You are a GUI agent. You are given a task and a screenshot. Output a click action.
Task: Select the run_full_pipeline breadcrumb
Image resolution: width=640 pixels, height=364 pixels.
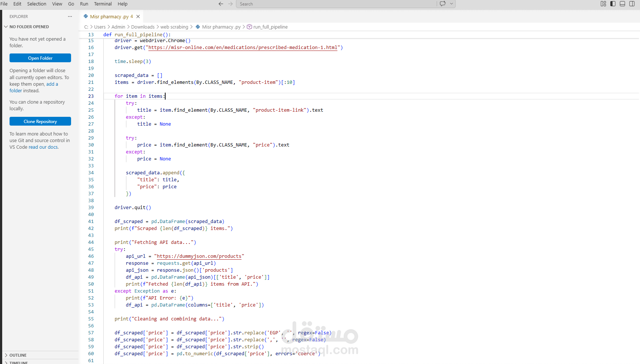pos(270,27)
